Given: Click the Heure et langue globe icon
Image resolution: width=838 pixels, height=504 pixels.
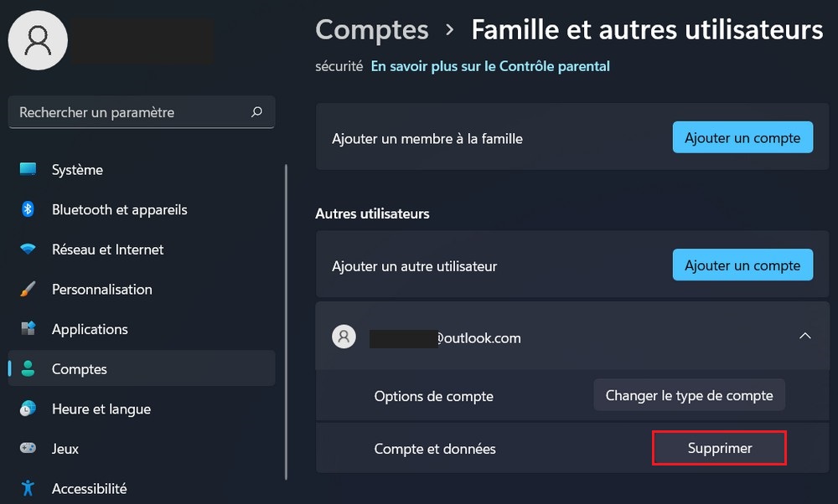Looking at the screenshot, I should coord(28,409).
